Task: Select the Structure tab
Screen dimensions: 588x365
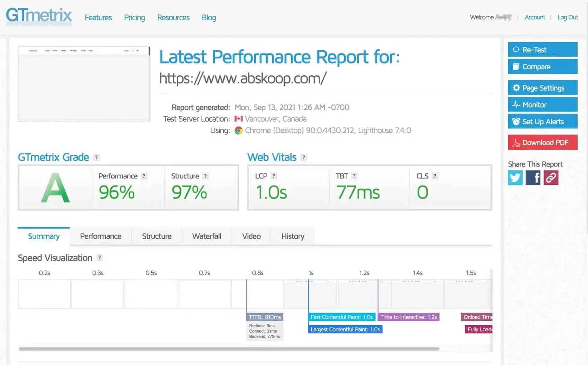Action: tap(157, 236)
